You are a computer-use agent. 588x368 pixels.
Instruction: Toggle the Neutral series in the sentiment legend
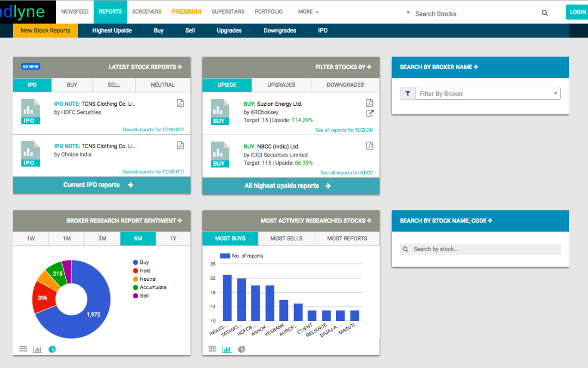tap(145, 279)
